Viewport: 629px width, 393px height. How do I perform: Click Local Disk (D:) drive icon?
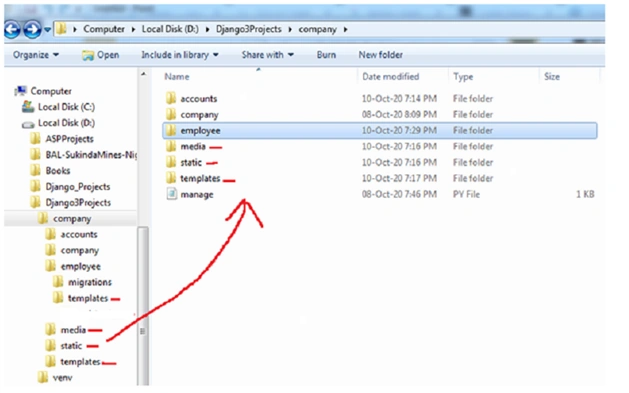[28, 124]
